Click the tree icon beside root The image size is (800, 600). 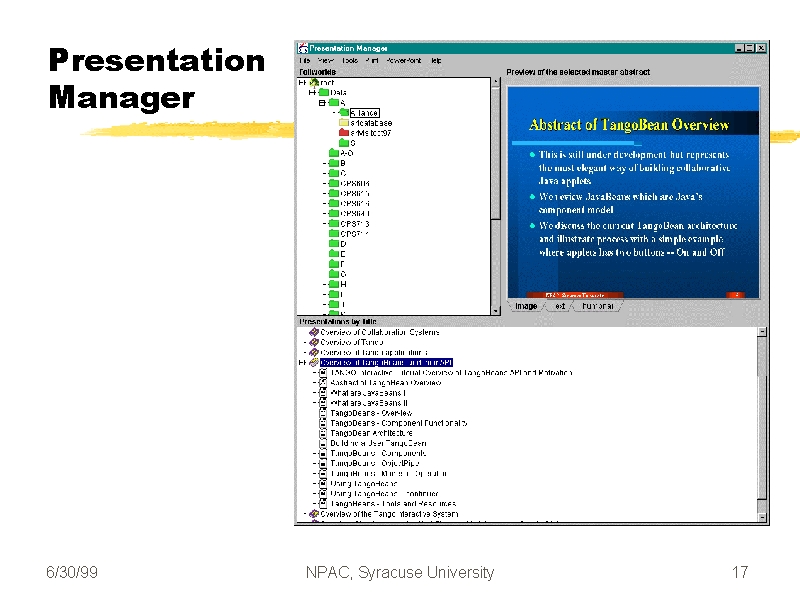pos(315,83)
